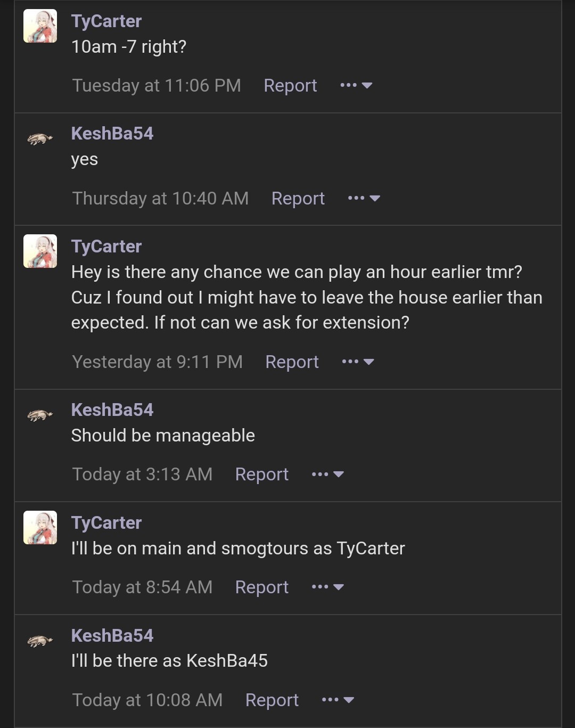The image size is (575, 728).
Task: Click the 'Yesterday at 9:11 PM' timestamp
Action: [x=157, y=362]
